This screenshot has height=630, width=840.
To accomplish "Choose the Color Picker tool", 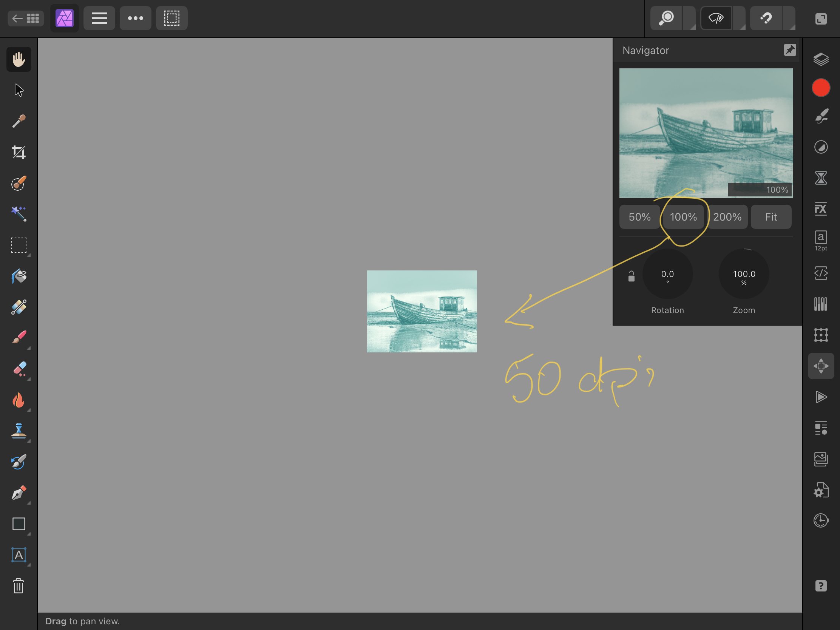I will pos(19,122).
